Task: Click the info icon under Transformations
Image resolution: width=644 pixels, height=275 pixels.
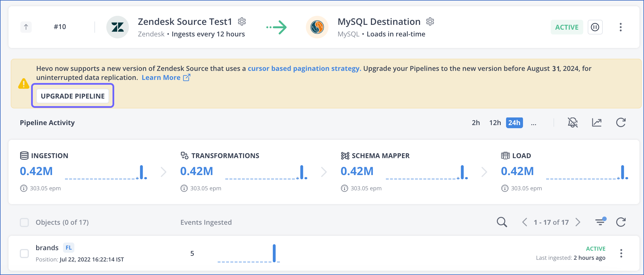Action: tap(184, 188)
